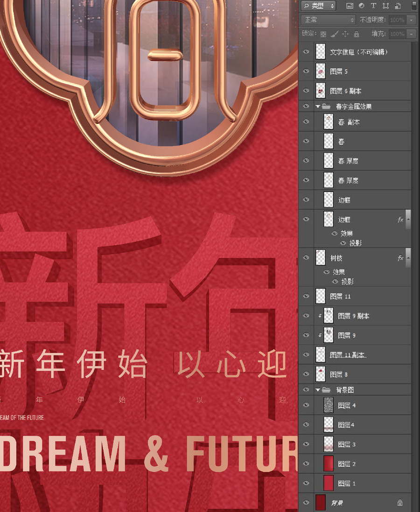This screenshot has height=512, width=420.
Task: Click the 图层 5 layer thumbnail
Action: (x=321, y=71)
